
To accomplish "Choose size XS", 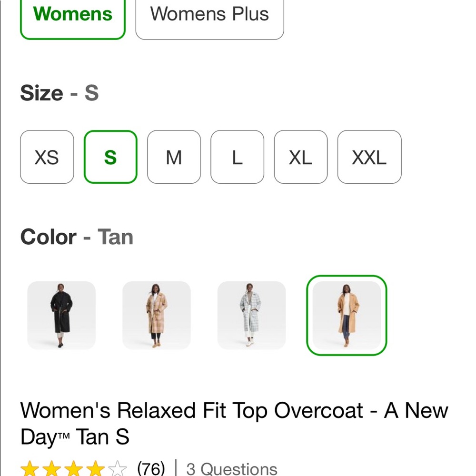I will tap(47, 157).
